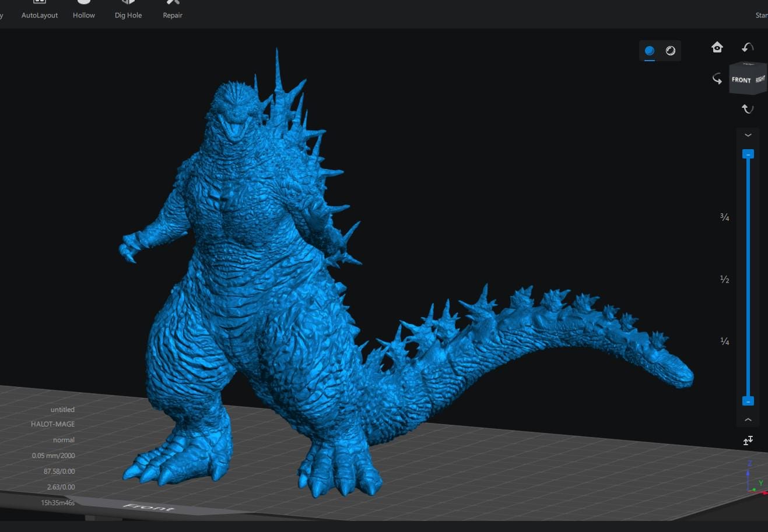The image size is (768, 532).
Task: Redo the view rotation
Action: click(x=748, y=108)
